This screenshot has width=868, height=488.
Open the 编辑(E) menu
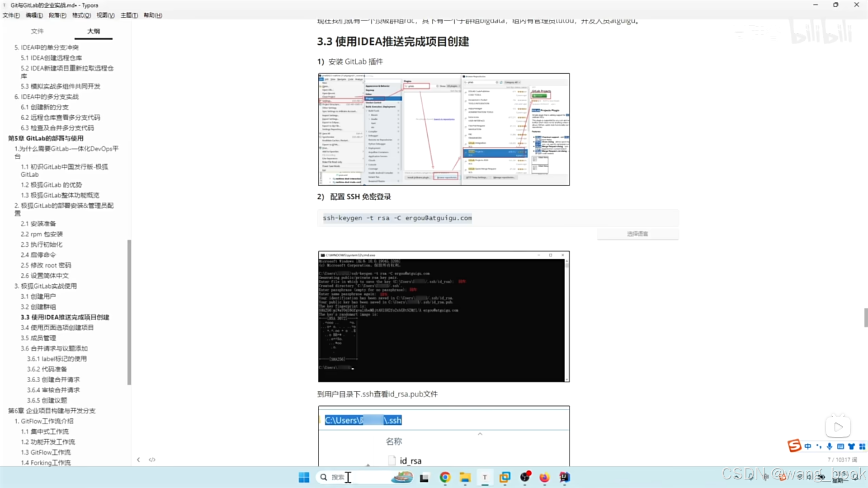pyautogui.click(x=34, y=15)
